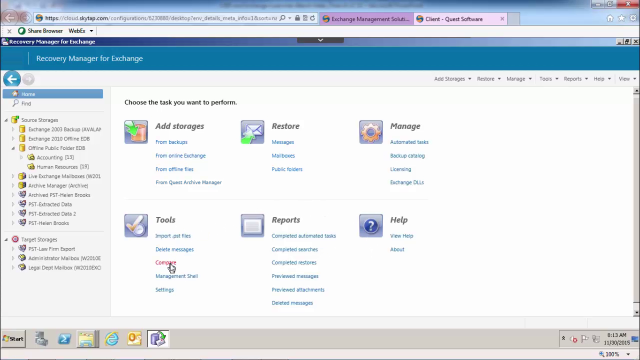Open the View dropdown menu

[627, 79]
